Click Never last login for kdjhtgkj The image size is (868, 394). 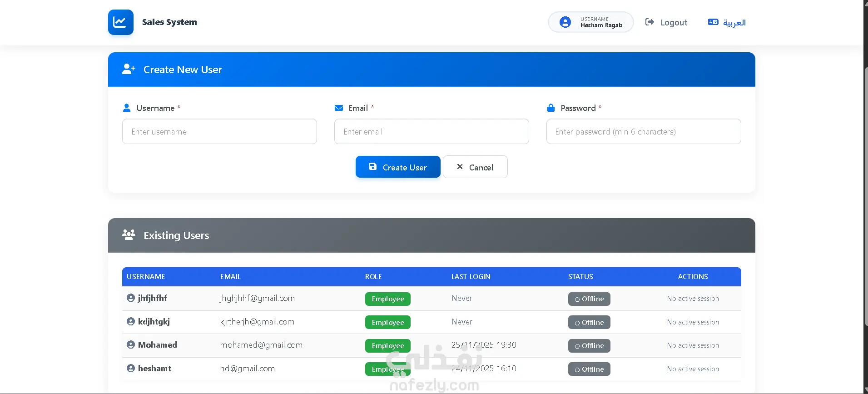tap(462, 322)
